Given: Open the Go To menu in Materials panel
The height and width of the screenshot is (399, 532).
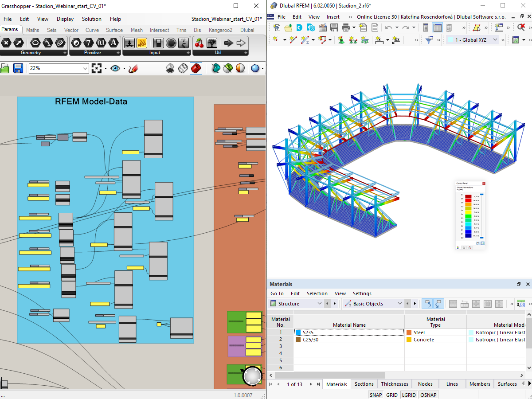Looking at the screenshot, I should (277, 293).
